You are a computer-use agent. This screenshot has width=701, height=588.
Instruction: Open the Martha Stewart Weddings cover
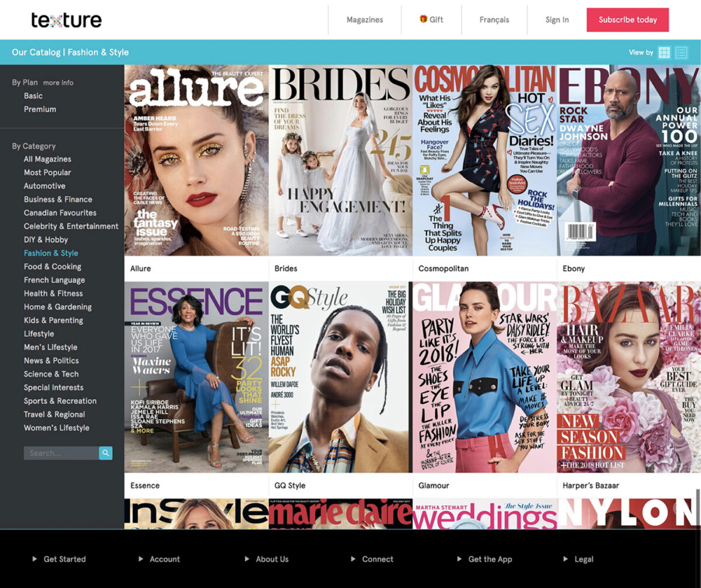485,514
